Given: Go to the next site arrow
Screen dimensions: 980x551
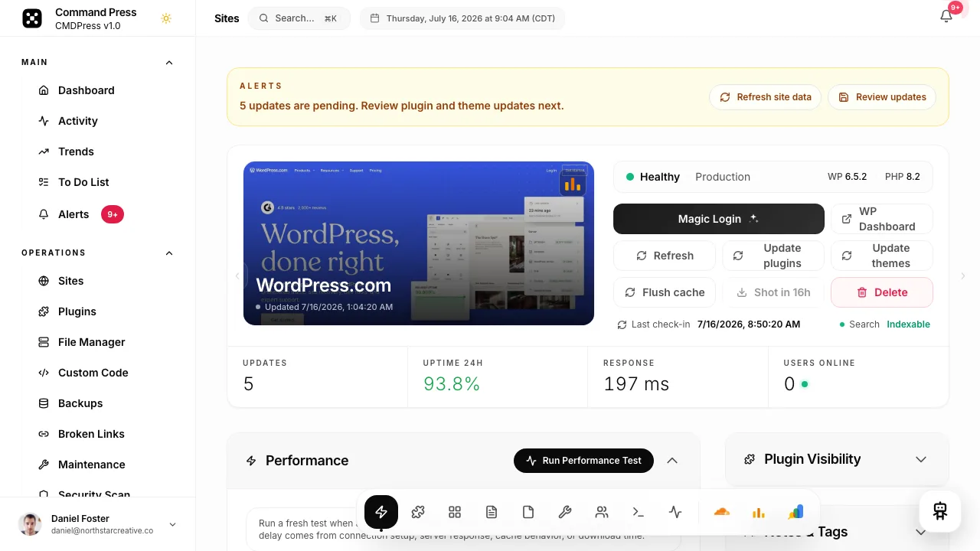Looking at the screenshot, I should (x=963, y=275).
